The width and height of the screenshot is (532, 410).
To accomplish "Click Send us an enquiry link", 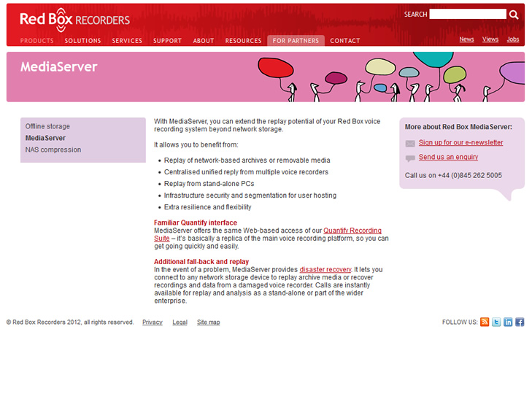I will pyautogui.click(x=448, y=157).
